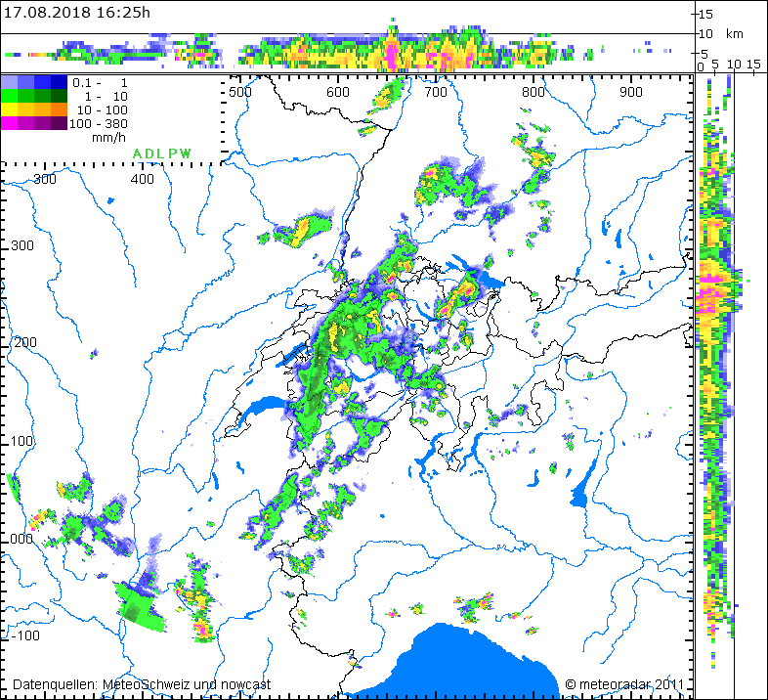Click the legend label 1 - 10
The height and width of the screenshot is (700, 768).
click(106, 96)
